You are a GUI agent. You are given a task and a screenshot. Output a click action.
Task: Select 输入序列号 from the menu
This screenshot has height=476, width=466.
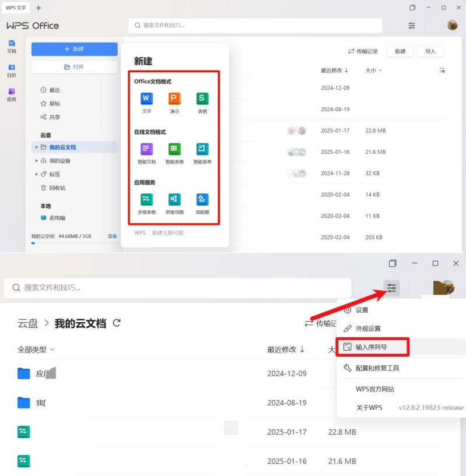tap(371, 347)
